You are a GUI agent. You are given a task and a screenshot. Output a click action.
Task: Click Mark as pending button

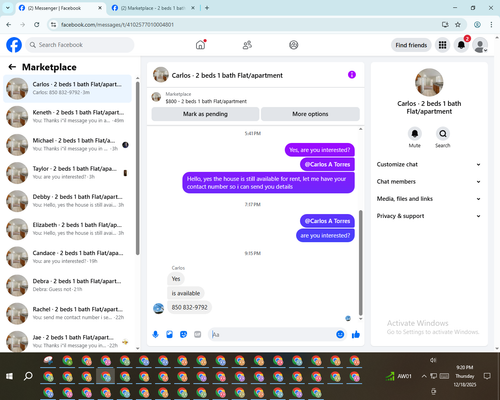pyautogui.click(x=205, y=114)
